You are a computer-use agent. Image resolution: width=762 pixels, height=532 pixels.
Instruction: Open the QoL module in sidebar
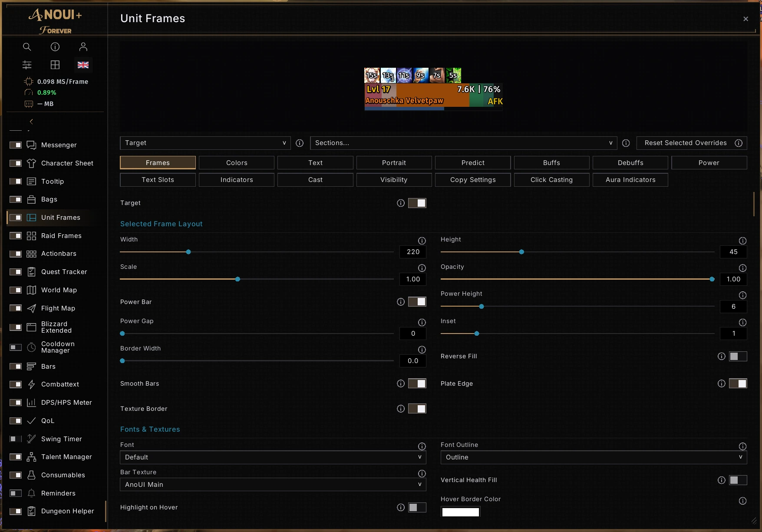pyautogui.click(x=48, y=421)
